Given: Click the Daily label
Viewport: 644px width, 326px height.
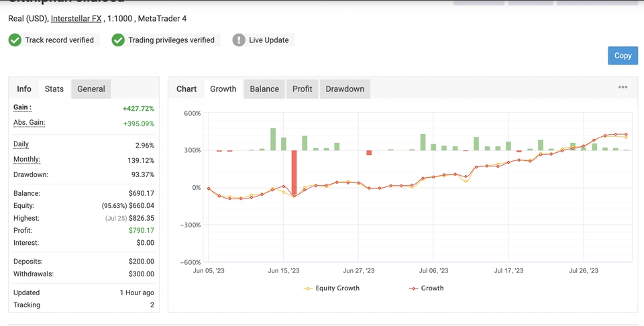Looking at the screenshot, I should click(x=21, y=144).
